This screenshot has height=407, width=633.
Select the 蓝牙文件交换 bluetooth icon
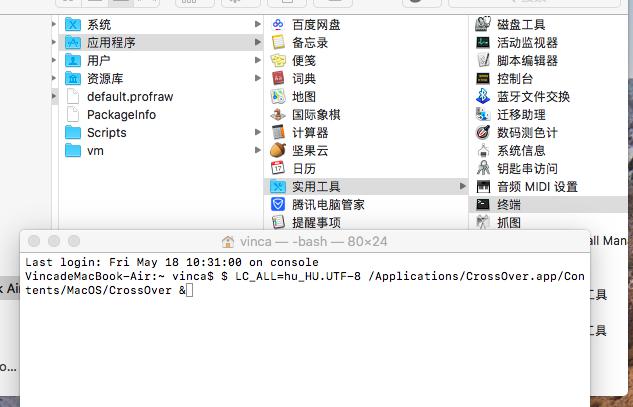tap(483, 97)
